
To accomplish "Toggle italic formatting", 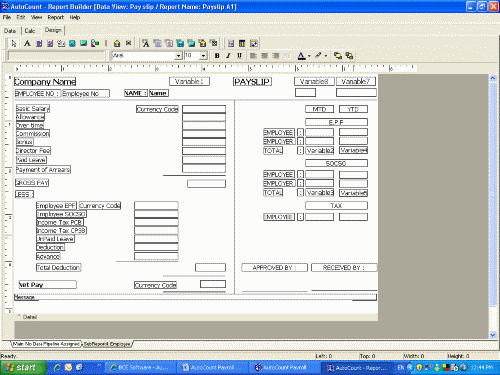I will 228,56.
